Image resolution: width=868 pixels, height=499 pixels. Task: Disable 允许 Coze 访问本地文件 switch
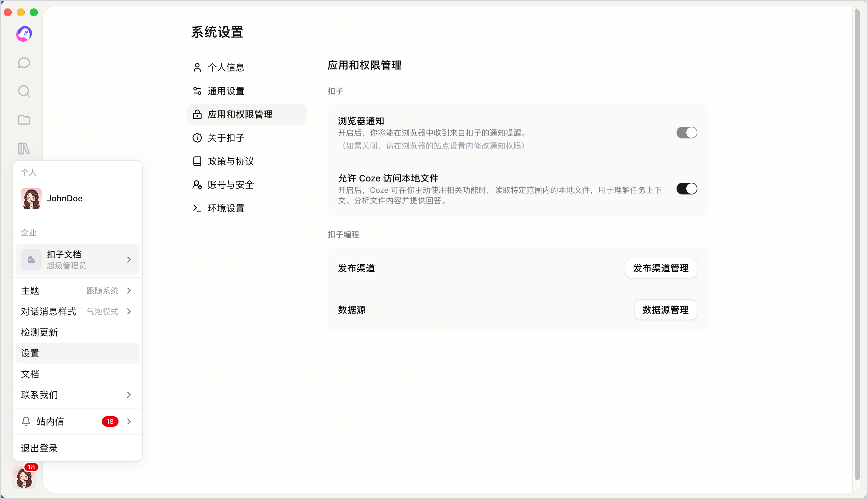[686, 189]
